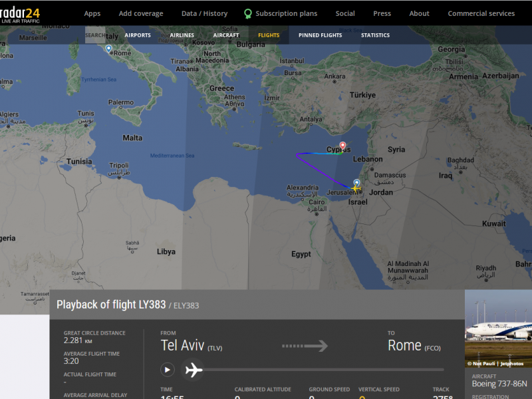The height and width of the screenshot is (399, 532).
Task: Click the average flight time 3:20
Action: pyautogui.click(x=71, y=361)
